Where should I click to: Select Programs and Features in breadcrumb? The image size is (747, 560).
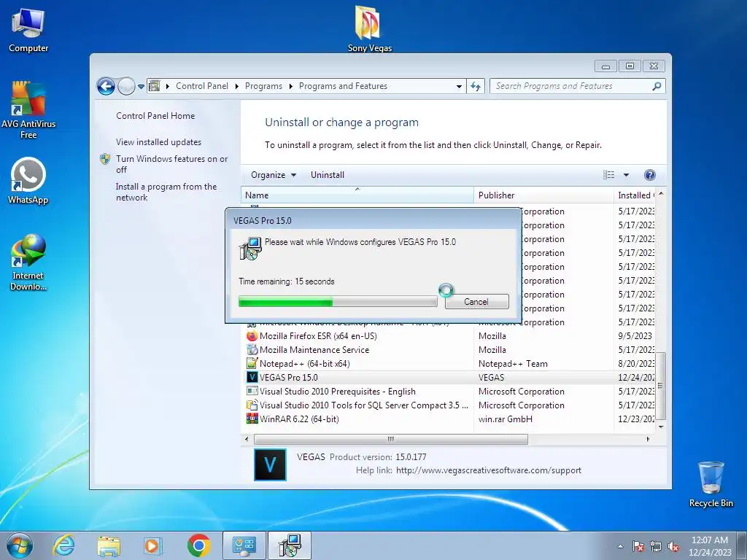click(x=343, y=86)
